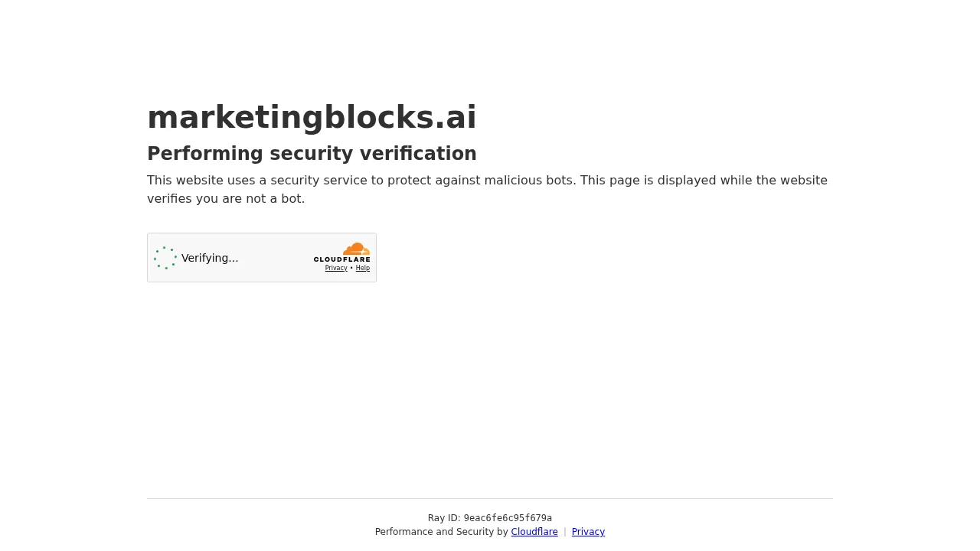Click the Performing security verification header
The width and height of the screenshot is (980, 551).
[x=312, y=153]
